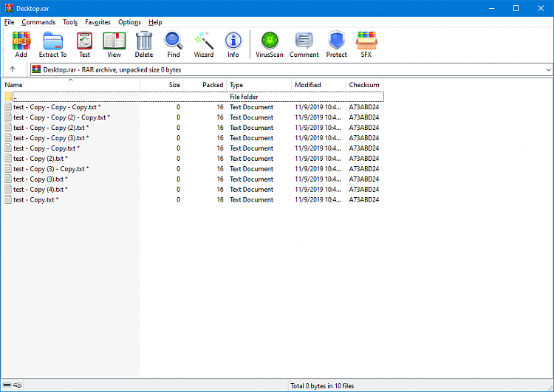Click the window resize grip in status bar
Screen dimensions: 554x392
(550, 388)
